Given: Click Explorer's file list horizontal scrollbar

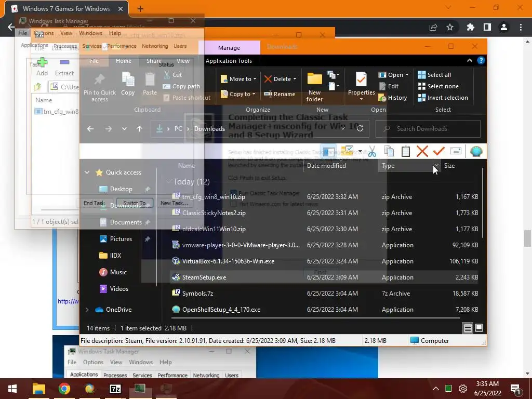Looking at the screenshot, I should tap(315, 318).
